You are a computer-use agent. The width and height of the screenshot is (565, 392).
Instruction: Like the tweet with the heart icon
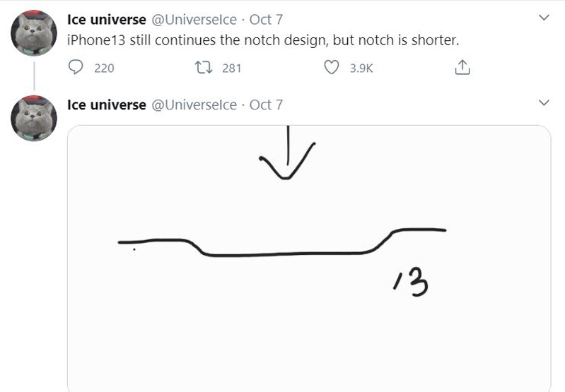point(331,68)
